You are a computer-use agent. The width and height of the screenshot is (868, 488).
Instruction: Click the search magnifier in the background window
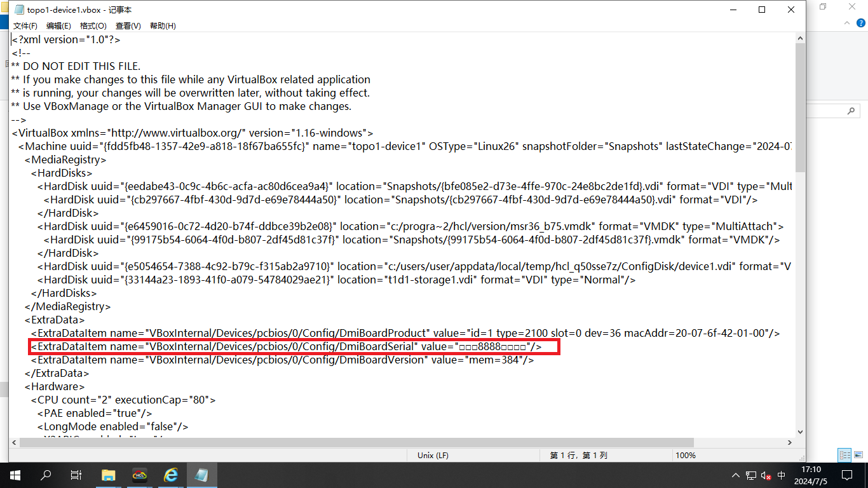(851, 111)
